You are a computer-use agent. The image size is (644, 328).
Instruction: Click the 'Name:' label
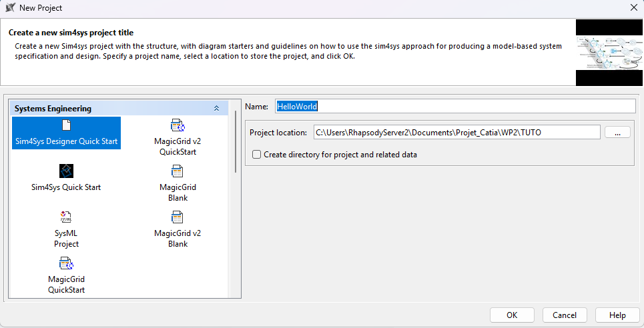click(x=256, y=106)
